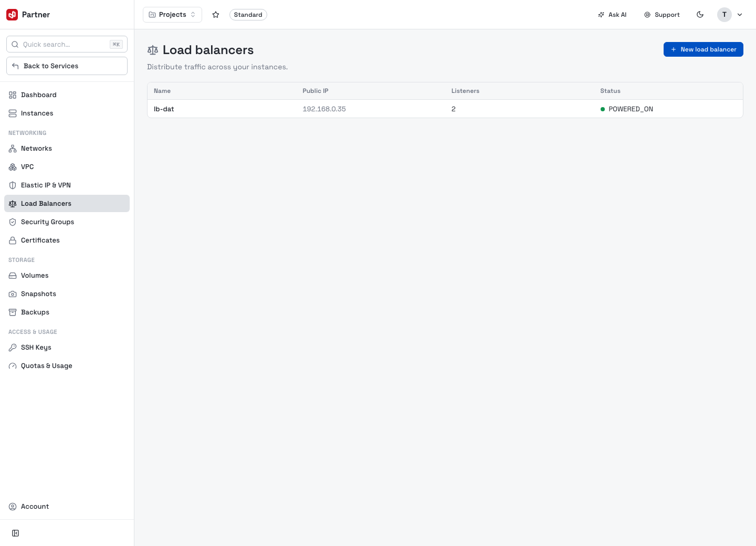Screen dimensions: 756x546
Task: Click Back to Services button
Action: coord(67,66)
